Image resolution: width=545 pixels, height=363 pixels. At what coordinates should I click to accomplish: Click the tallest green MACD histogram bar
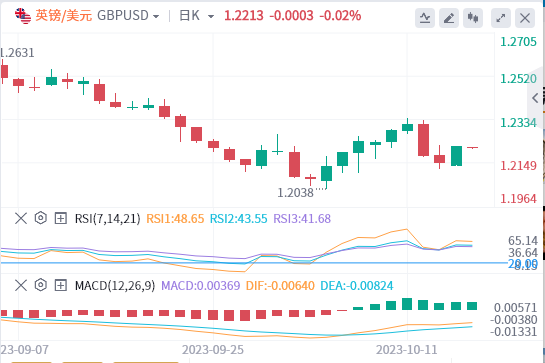coord(407,304)
